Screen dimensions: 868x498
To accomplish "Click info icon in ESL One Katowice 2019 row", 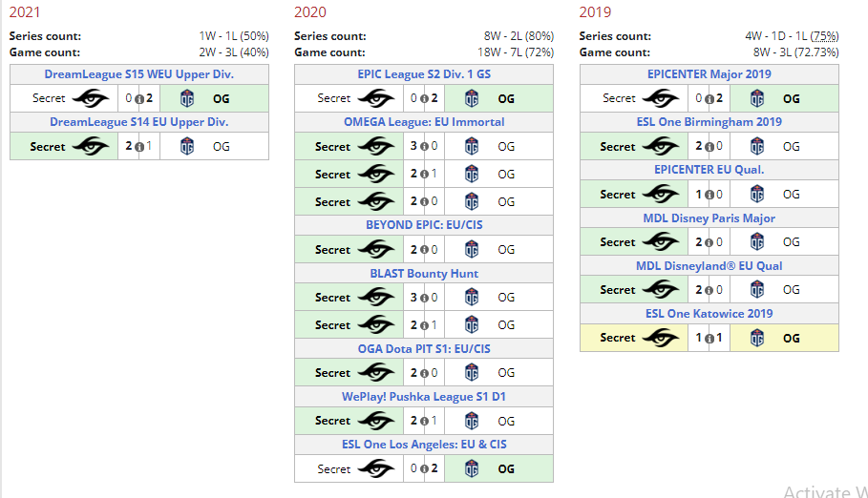I will click(709, 338).
